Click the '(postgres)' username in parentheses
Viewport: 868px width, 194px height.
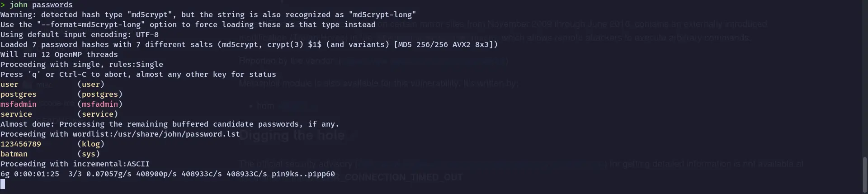[x=100, y=94]
